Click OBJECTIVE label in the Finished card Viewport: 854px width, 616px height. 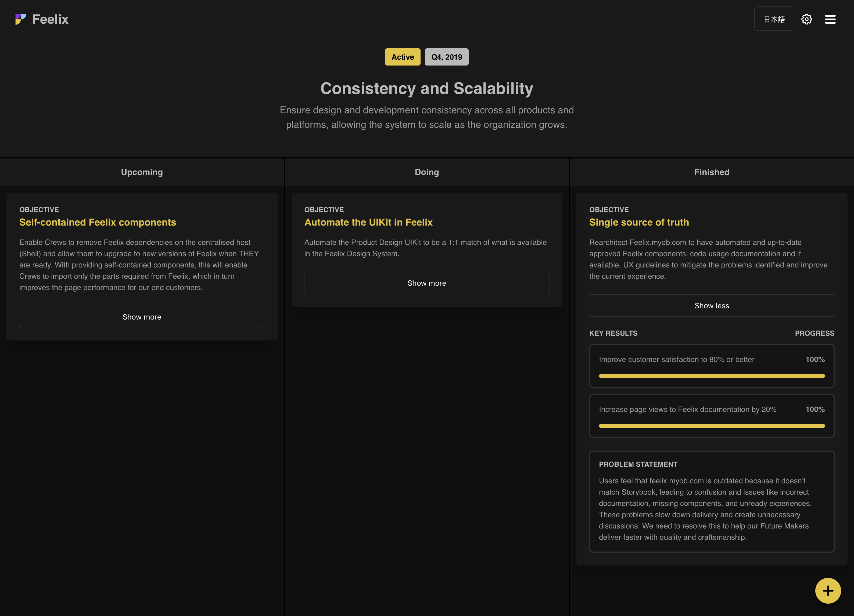(x=609, y=210)
